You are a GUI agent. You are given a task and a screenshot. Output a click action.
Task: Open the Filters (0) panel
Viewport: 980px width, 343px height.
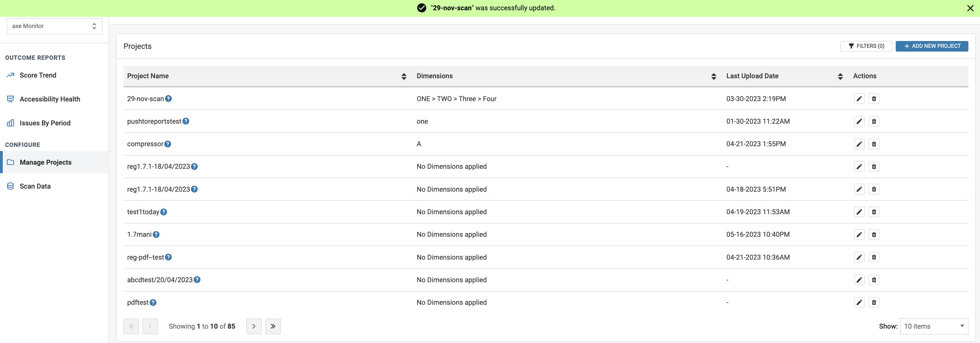[x=866, y=46]
